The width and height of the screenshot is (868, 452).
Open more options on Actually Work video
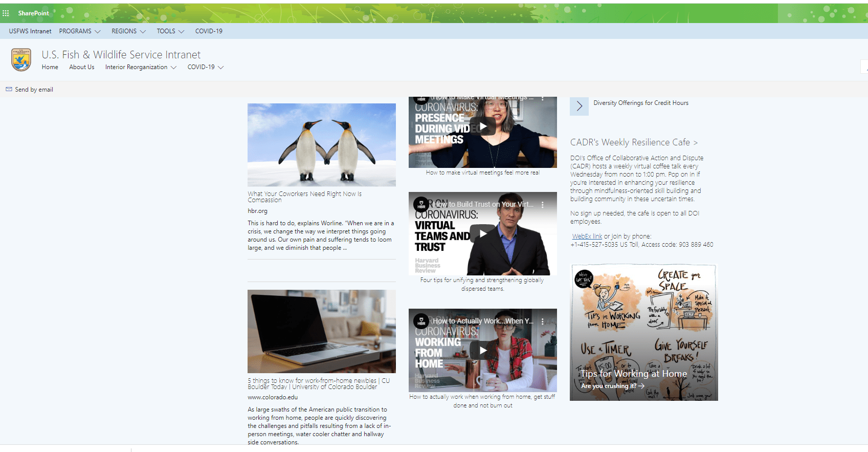[543, 321]
